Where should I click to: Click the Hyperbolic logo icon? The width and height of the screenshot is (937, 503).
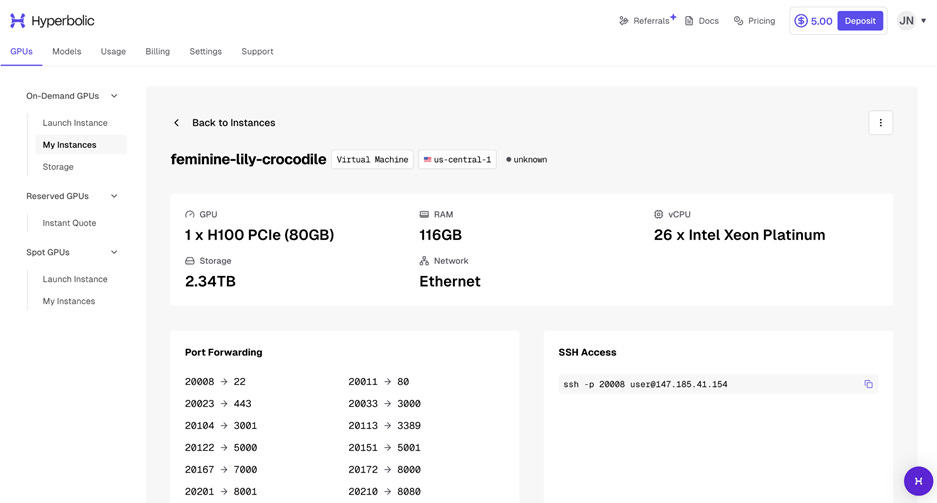click(17, 20)
